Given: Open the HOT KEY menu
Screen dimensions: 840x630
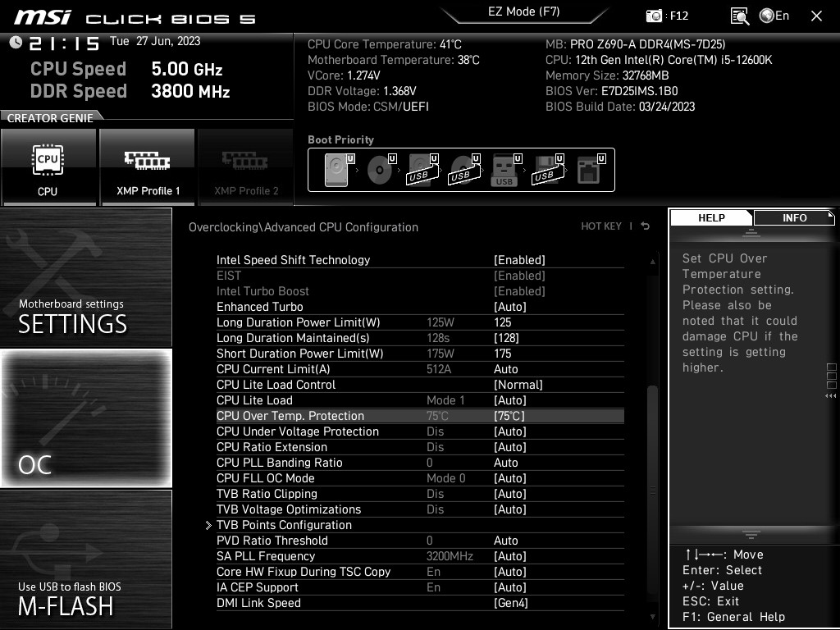Looking at the screenshot, I should tap(601, 226).
